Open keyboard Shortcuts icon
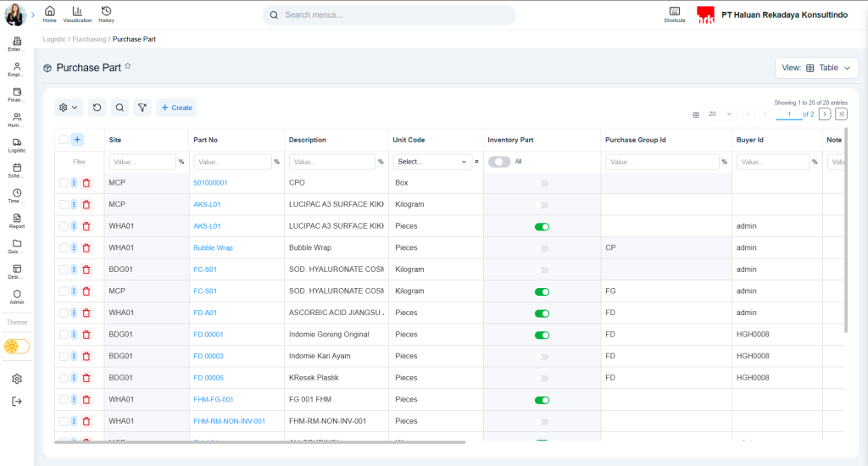This screenshot has width=868, height=466. 674,11
